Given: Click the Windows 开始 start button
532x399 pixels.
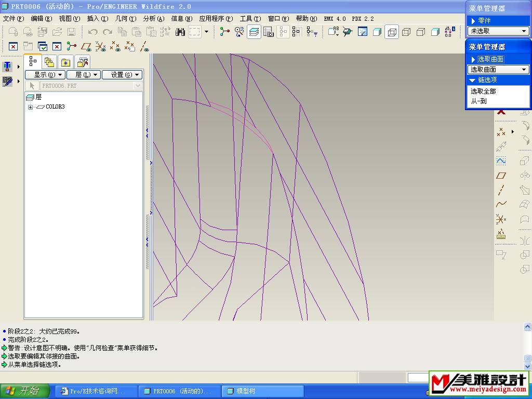Looking at the screenshot, I should (x=25, y=391).
